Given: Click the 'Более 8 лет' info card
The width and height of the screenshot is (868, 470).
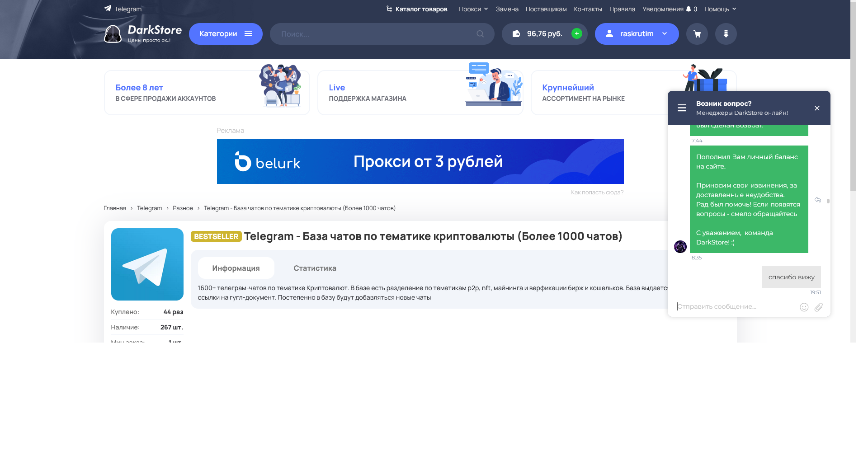Looking at the screenshot, I should click(207, 93).
